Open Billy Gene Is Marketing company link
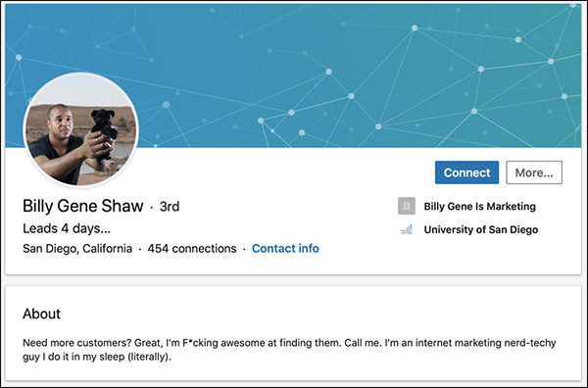 pos(479,206)
